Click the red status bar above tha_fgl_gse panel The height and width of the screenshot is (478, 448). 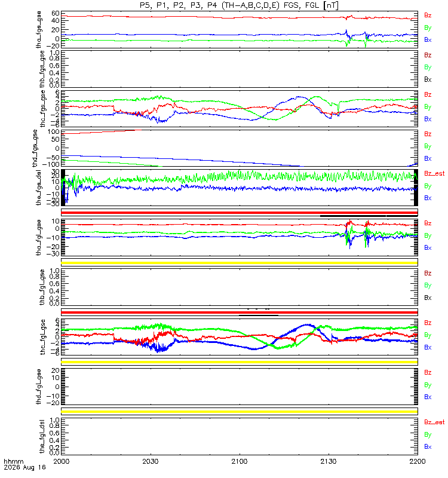tap(240, 213)
